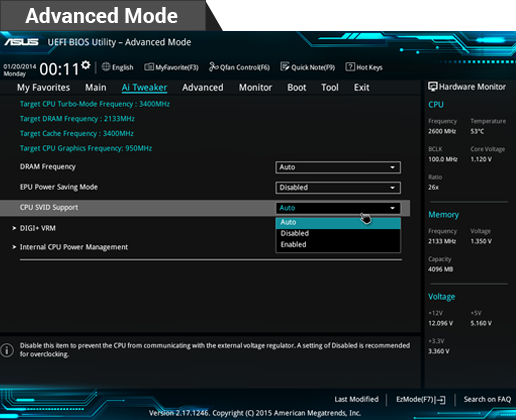The image size is (516, 420).
Task: Click the 100.0 MHz BCLK value
Action: coord(443,159)
